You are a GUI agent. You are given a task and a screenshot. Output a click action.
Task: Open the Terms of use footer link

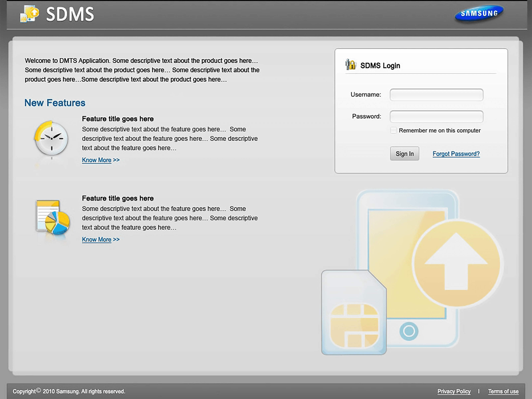click(x=503, y=391)
